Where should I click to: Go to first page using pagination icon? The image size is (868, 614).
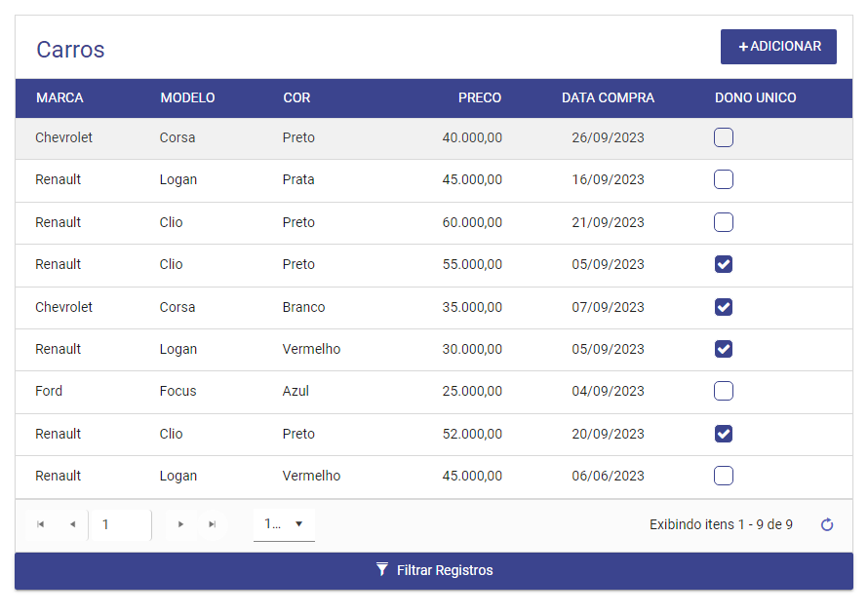pyautogui.click(x=40, y=524)
